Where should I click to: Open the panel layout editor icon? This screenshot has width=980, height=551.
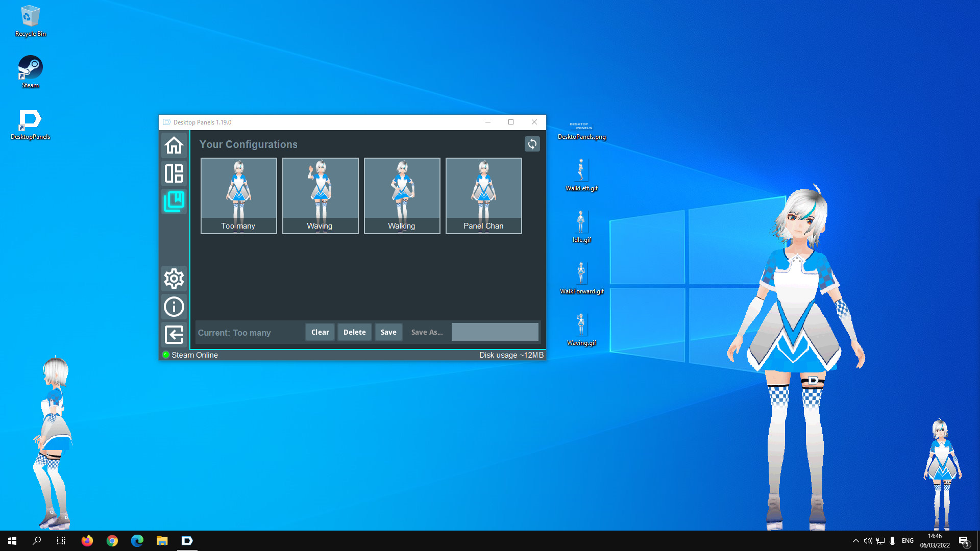click(x=174, y=174)
